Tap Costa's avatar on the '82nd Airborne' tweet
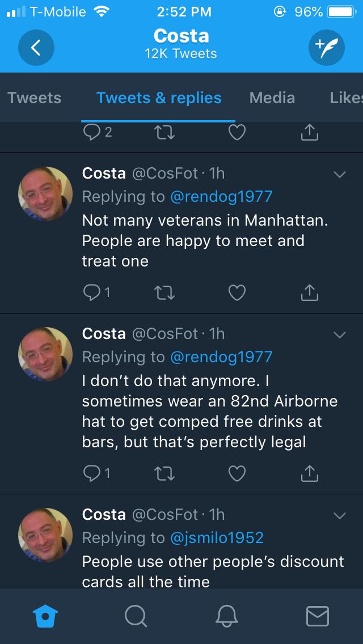The height and width of the screenshot is (644, 363). click(46, 353)
